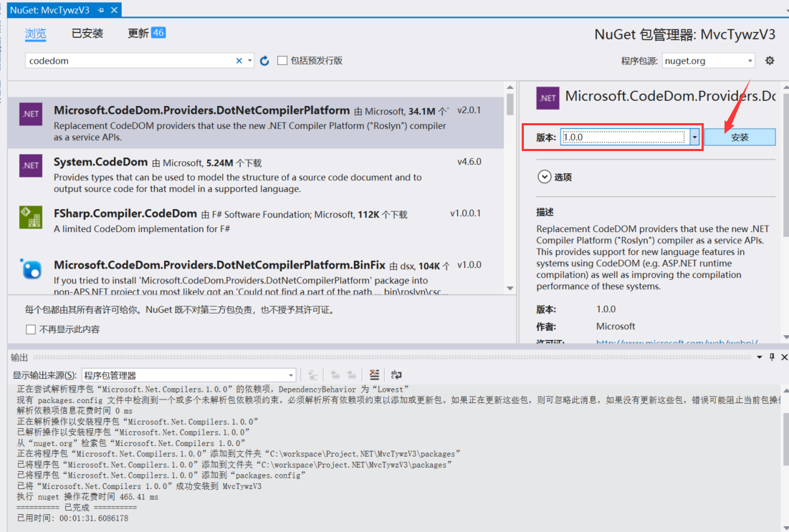Select the FSharp.Compiler.CodeDom package
The width and height of the screenshot is (789, 532).
(256, 221)
